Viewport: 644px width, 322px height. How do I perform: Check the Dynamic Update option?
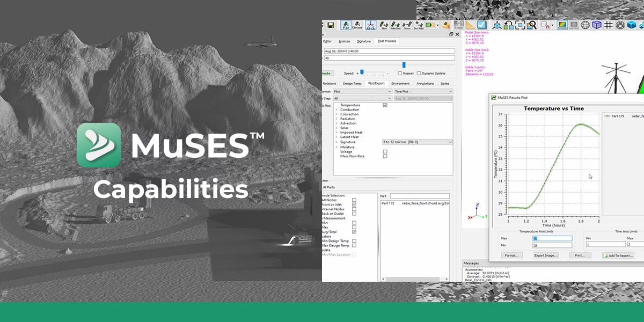(x=419, y=73)
